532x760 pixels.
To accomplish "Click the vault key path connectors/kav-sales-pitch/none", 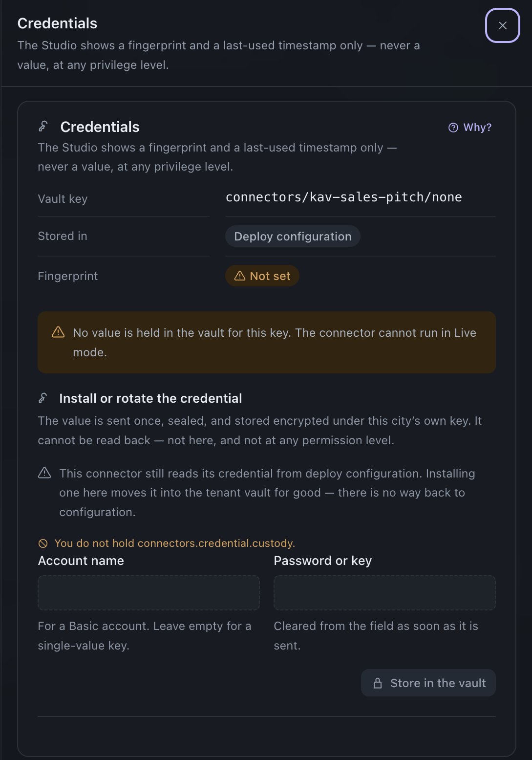I will coord(344,197).
